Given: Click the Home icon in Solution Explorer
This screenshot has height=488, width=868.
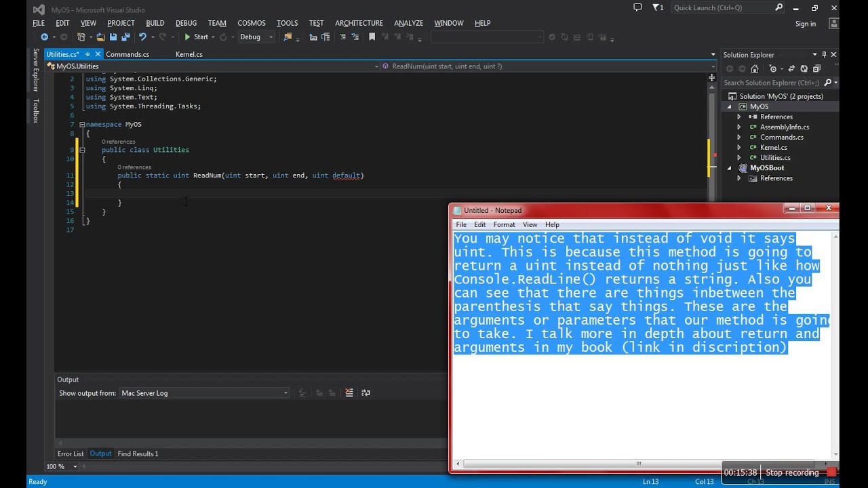Looking at the screenshot, I should click(x=754, y=68).
